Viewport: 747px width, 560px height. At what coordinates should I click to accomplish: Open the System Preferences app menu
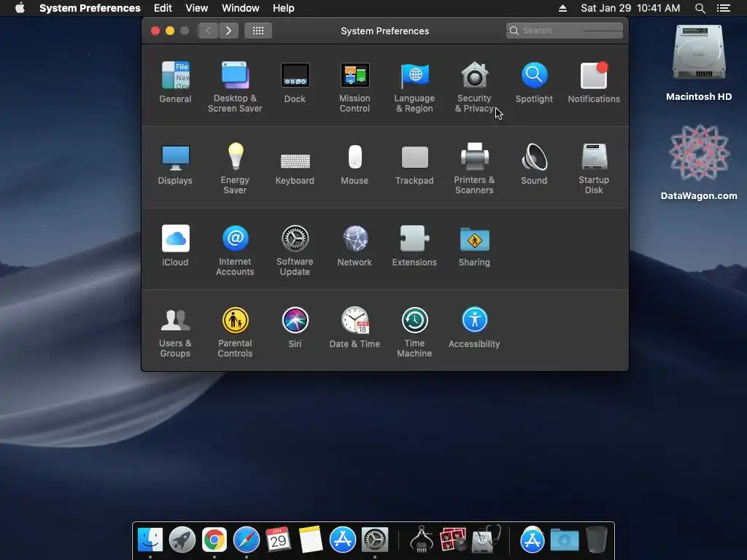coord(90,8)
